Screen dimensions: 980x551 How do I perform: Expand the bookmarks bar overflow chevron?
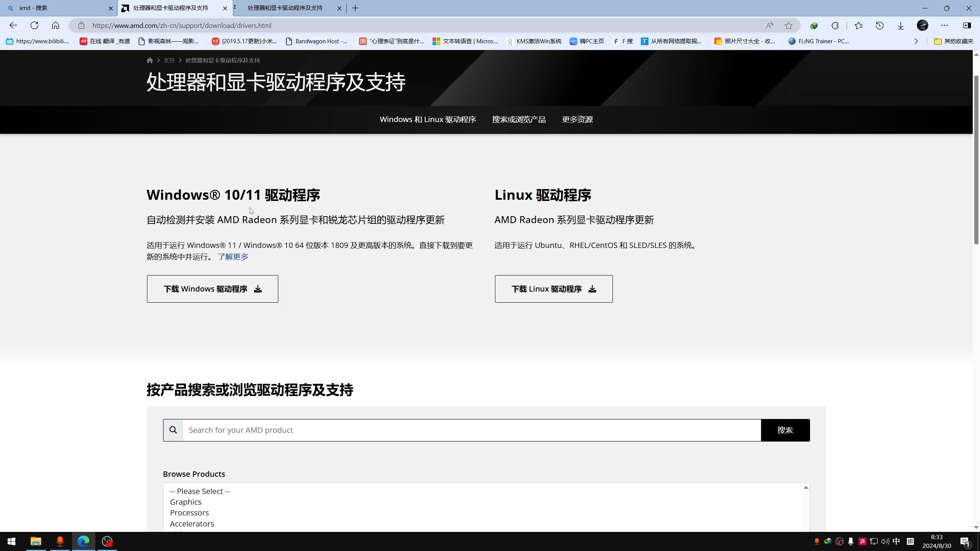pyautogui.click(x=916, y=41)
